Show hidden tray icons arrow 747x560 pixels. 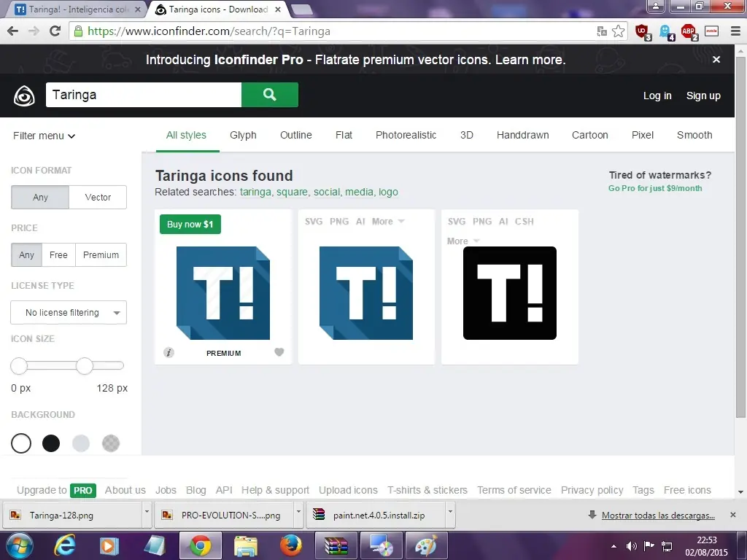(614, 546)
